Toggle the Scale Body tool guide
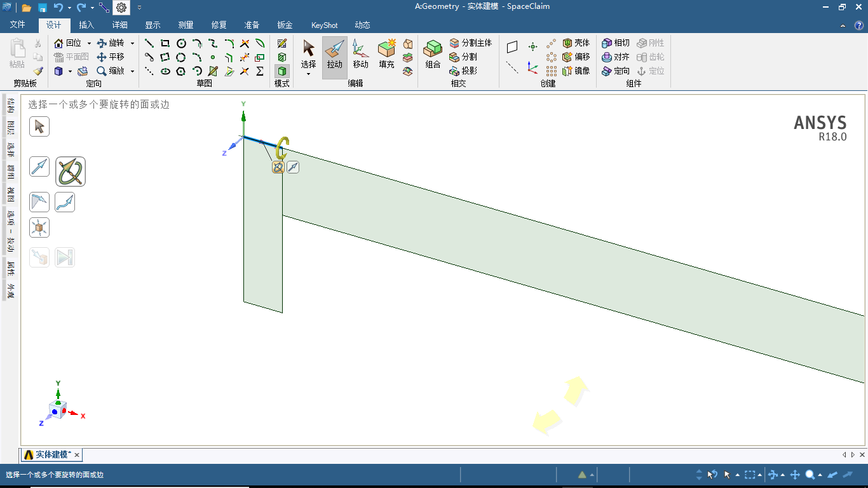This screenshot has width=868, height=488. point(39,227)
